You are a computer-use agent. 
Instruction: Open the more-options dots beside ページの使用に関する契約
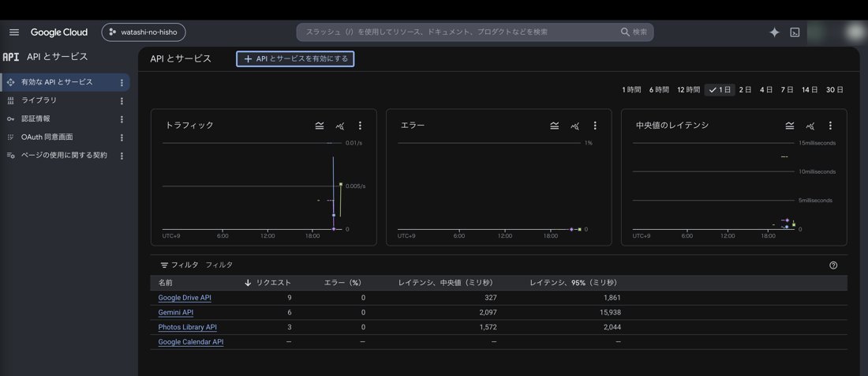click(122, 156)
